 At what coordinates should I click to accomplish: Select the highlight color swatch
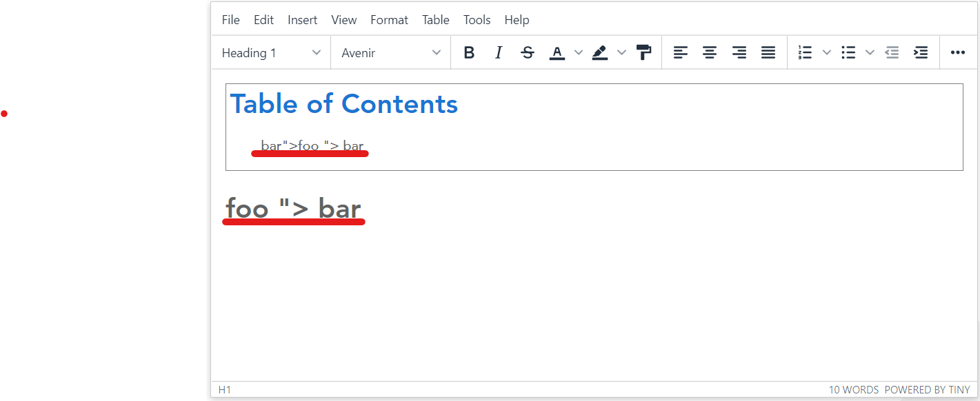click(599, 52)
